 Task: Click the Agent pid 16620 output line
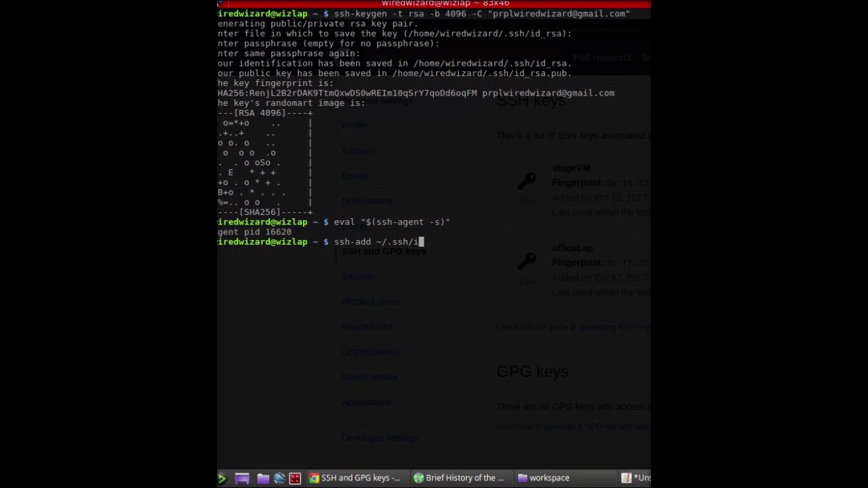coord(254,232)
